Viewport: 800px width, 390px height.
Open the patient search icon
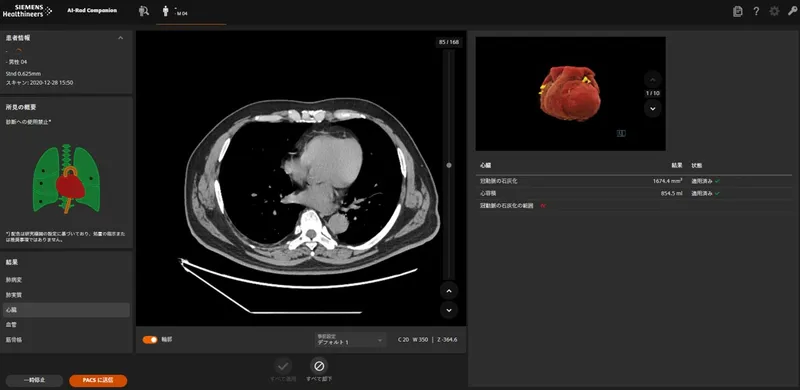click(x=143, y=11)
